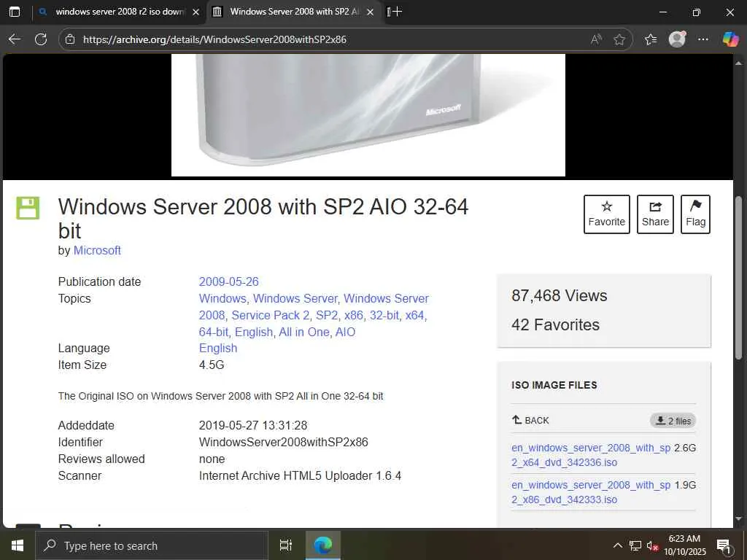Open the SP2 topic link
Viewport: 747px width, 560px height.
pos(327,315)
